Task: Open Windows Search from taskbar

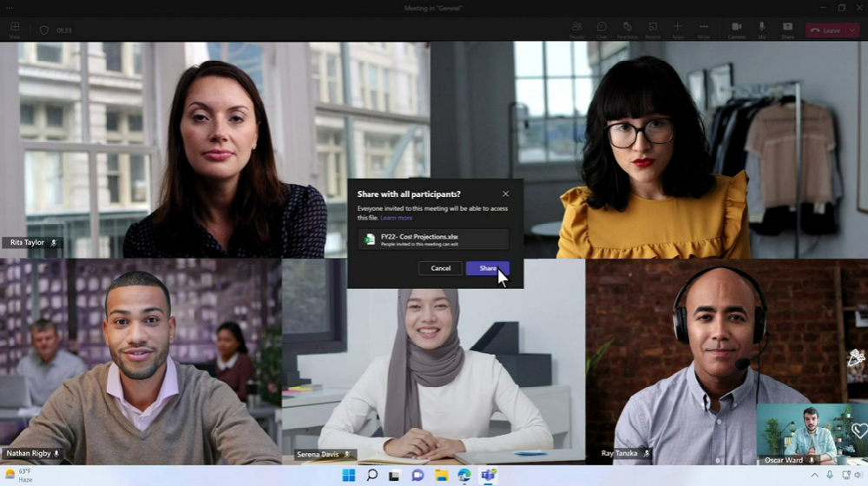Action: (372, 476)
